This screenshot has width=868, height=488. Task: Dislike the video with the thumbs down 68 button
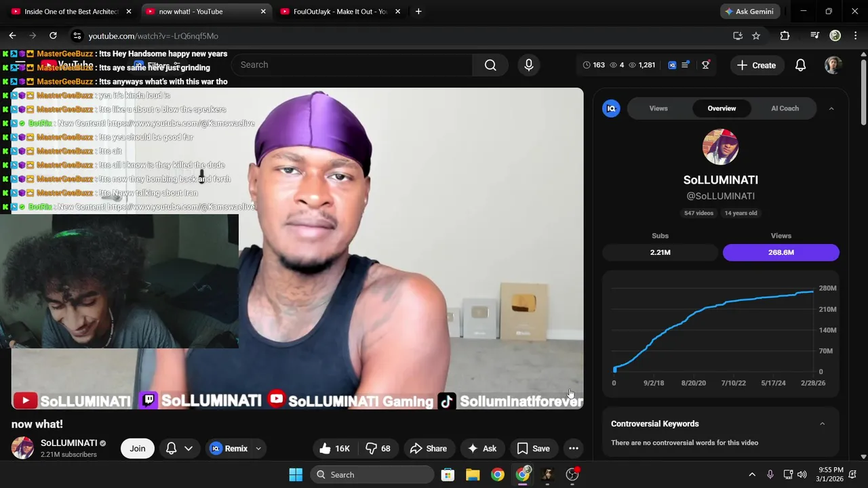click(378, 449)
